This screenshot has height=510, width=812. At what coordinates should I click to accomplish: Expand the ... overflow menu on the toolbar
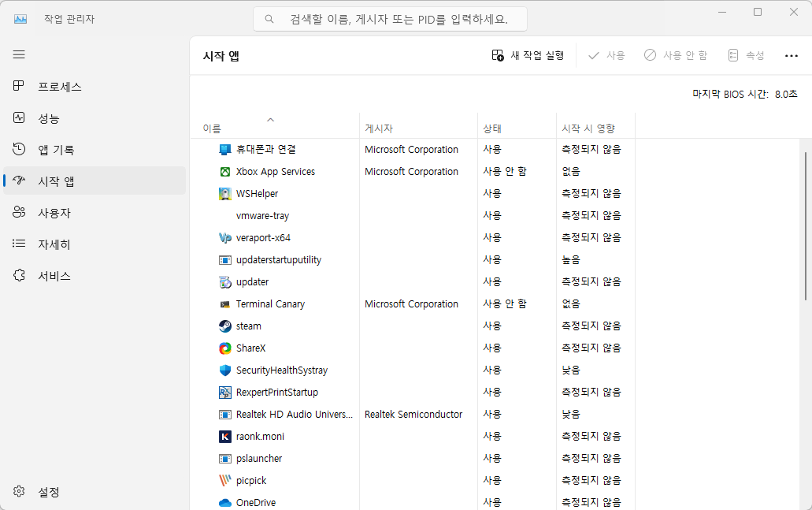(x=791, y=54)
